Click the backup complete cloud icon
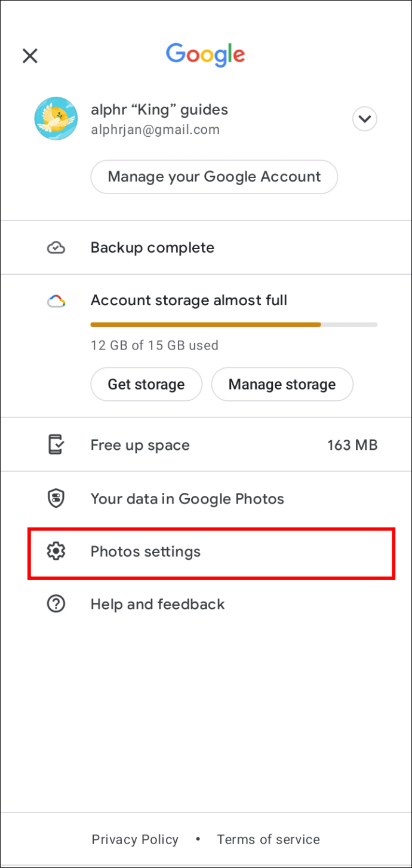Screen dimensions: 412x868 point(56,248)
